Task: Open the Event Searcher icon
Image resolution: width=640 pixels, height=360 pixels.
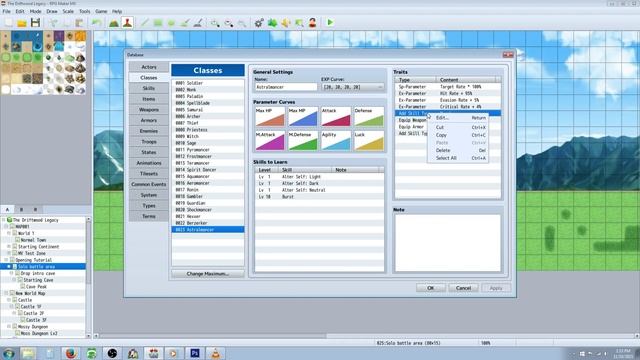Action: coord(299,23)
